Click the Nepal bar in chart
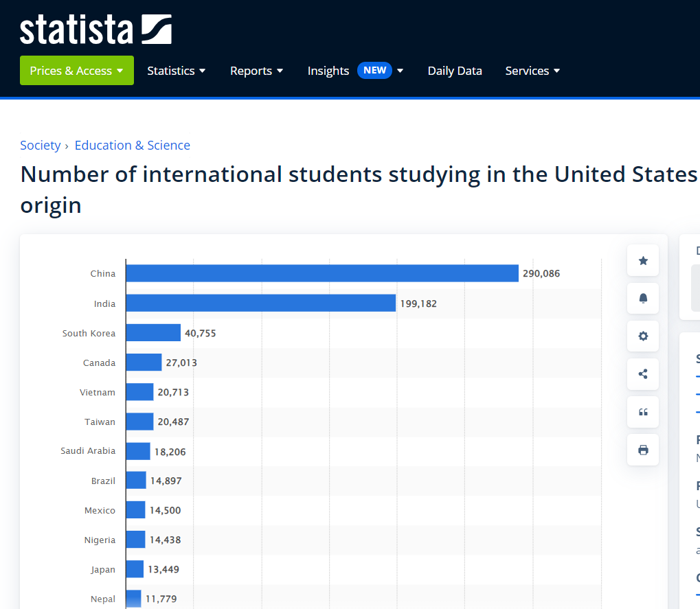Screen dimensions: 700x609 click(x=133, y=599)
